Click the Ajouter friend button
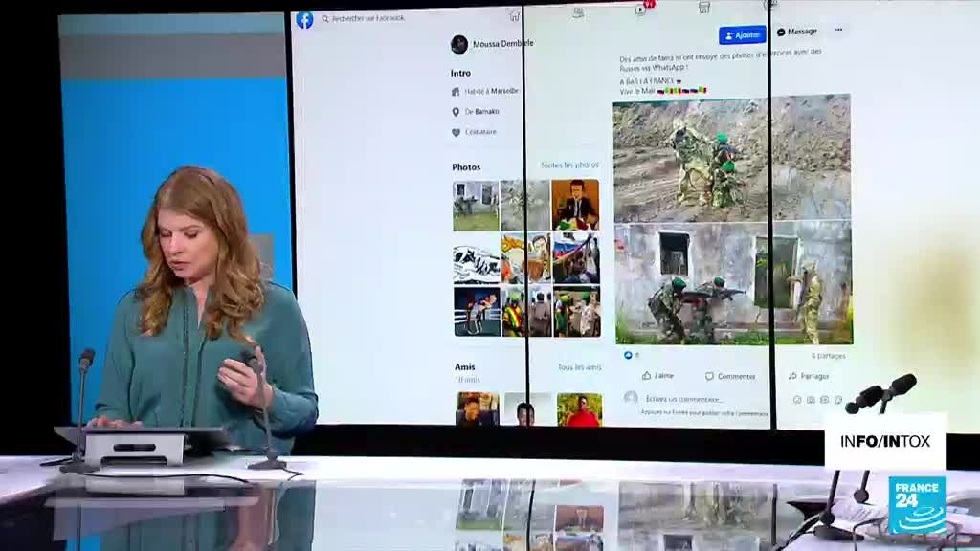Image resolution: width=980 pixels, height=551 pixels. 742,35
